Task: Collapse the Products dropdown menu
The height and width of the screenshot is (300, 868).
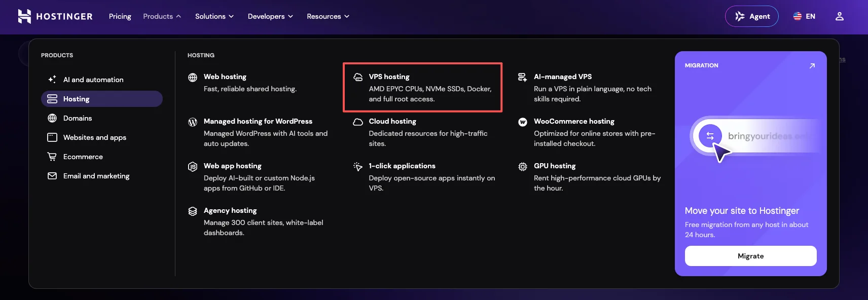Action: coord(162,16)
